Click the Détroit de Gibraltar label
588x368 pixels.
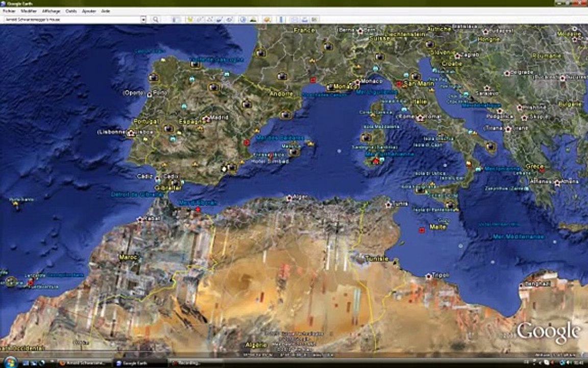(137, 194)
